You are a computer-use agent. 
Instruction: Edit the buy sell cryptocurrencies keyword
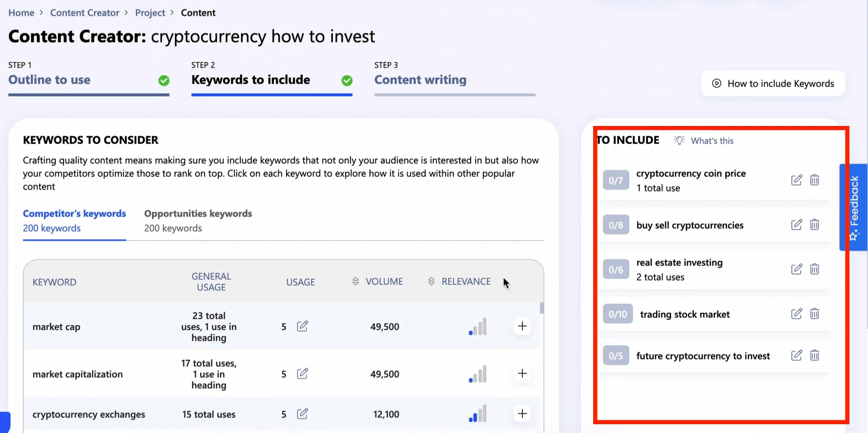[796, 225]
